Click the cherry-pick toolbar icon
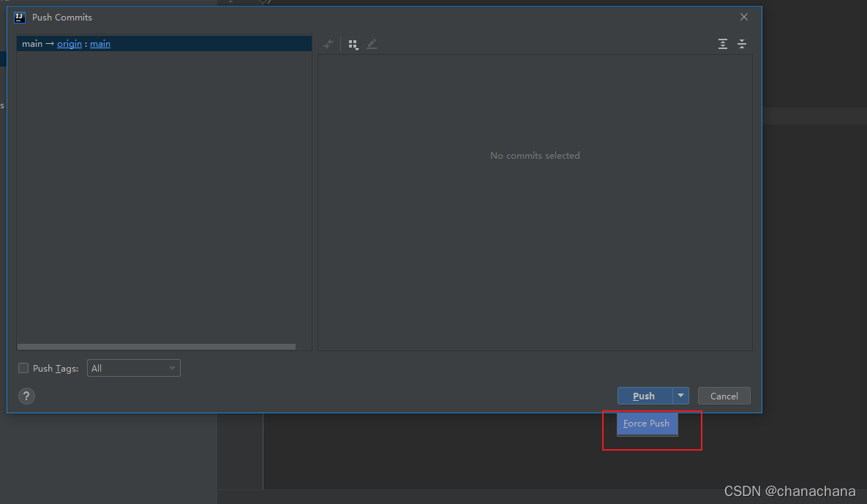This screenshot has height=504, width=867. coord(329,44)
